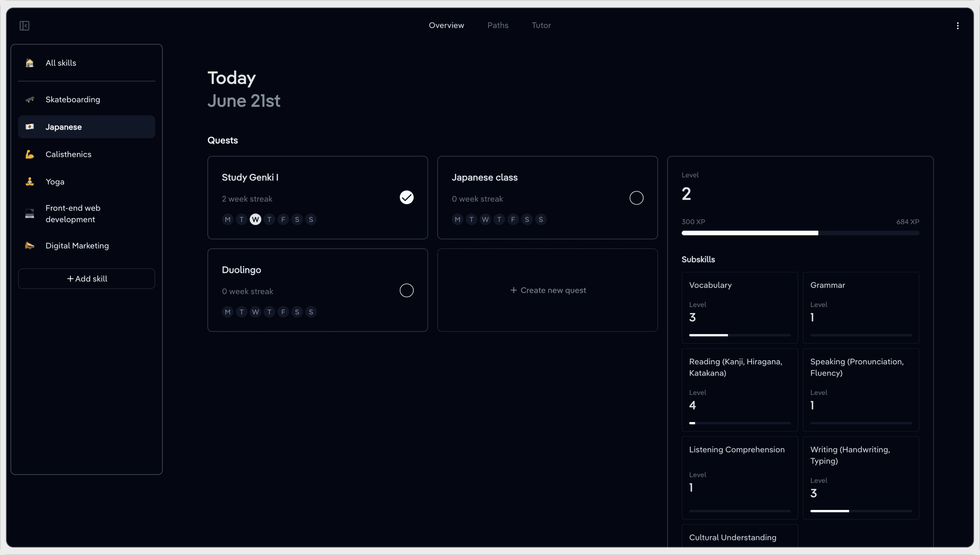Open the Cultural Understanding card

(739, 537)
